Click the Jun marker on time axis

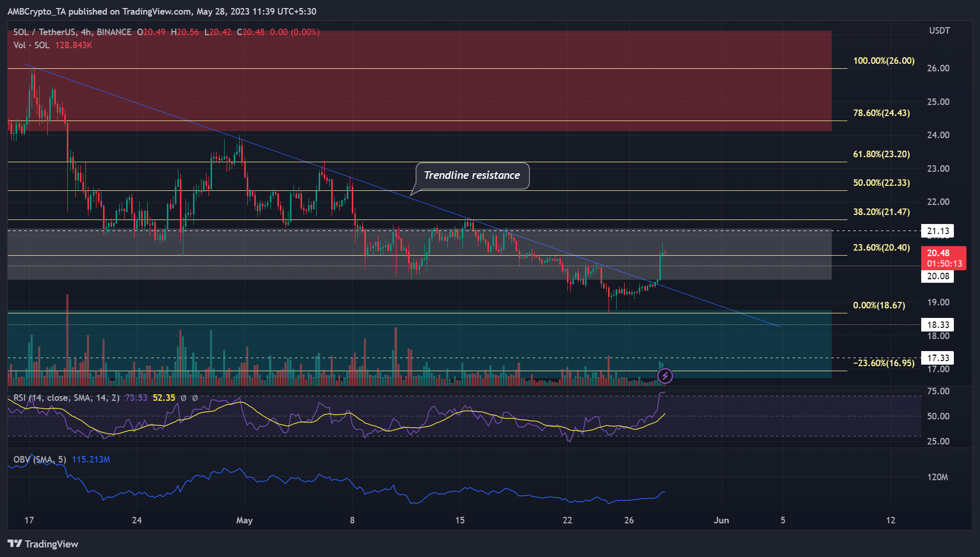click(x=721, y=520)
